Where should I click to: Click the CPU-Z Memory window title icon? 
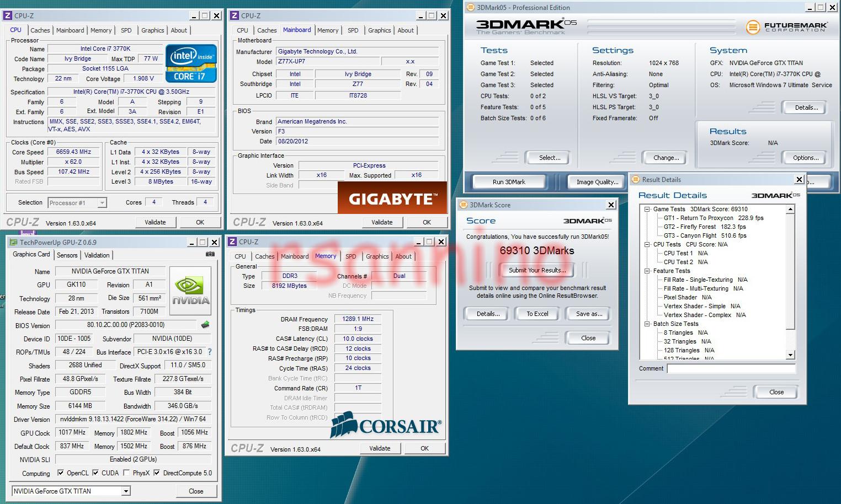232,242
